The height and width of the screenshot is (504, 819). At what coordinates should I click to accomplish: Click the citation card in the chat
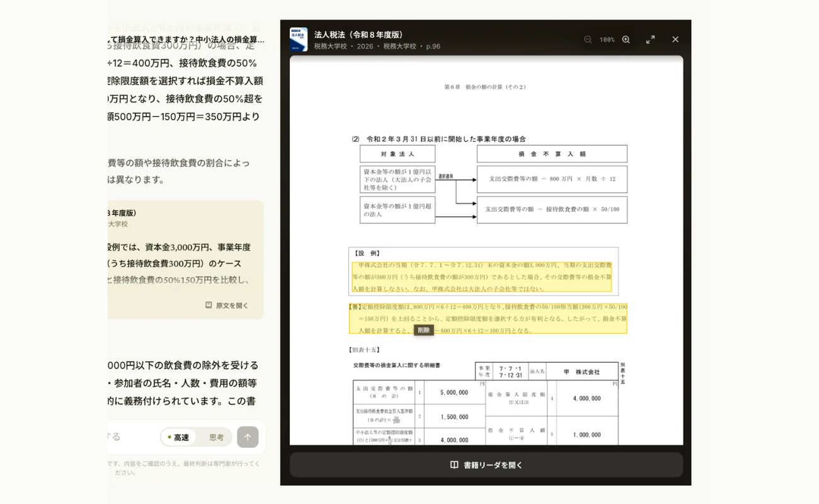point(185,260)
